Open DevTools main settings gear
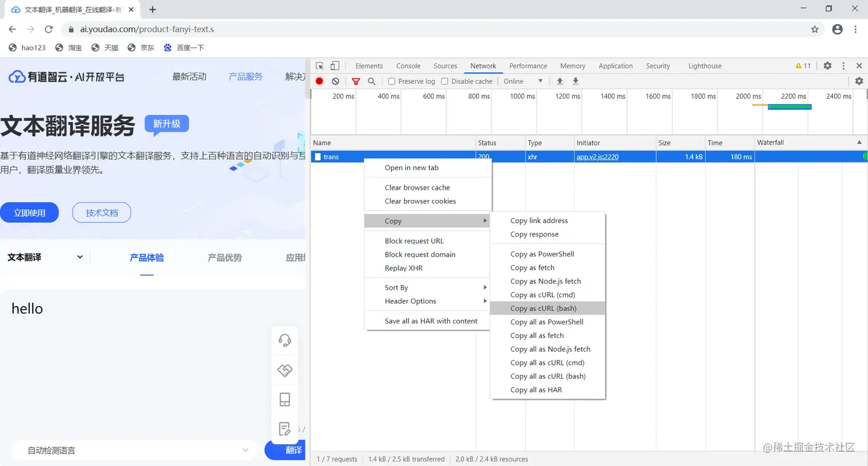 [827, 66]
